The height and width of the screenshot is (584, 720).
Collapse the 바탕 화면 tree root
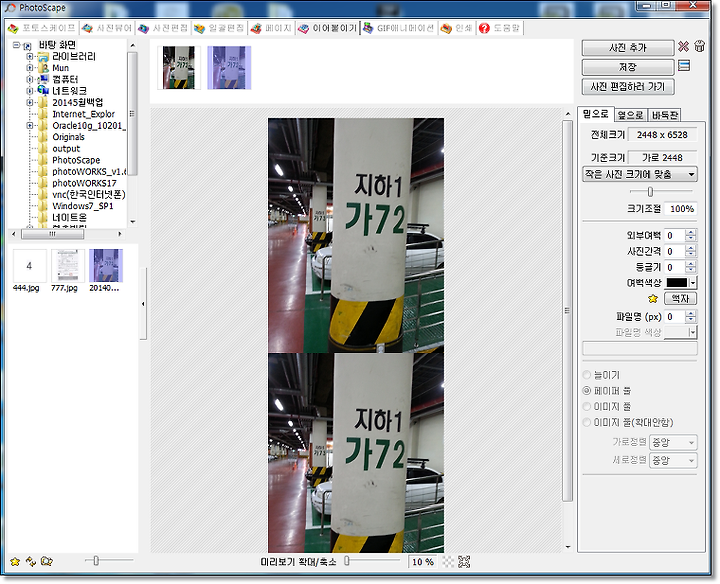click(x=17, y=45)
